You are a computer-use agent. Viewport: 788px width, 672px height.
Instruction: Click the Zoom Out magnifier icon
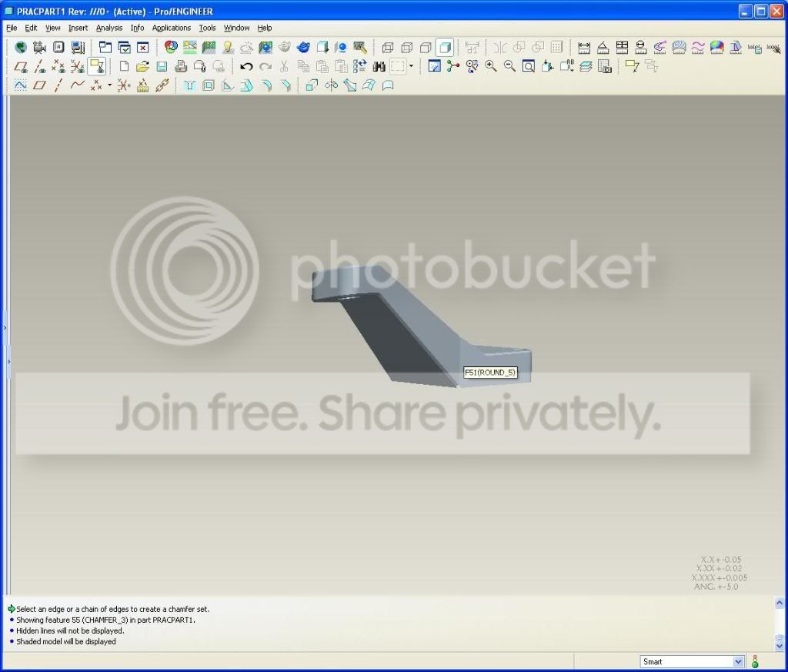point(509,66)
